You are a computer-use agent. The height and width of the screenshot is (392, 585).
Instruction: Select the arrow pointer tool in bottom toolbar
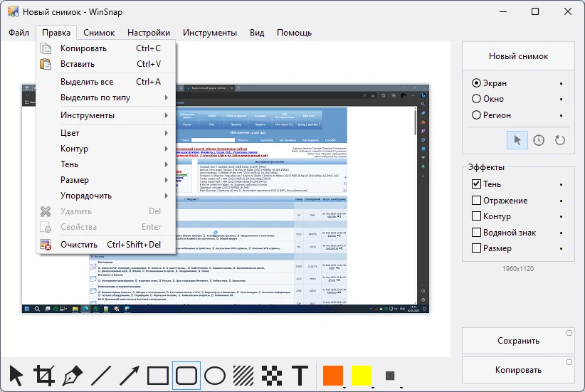tap(16, 376)
